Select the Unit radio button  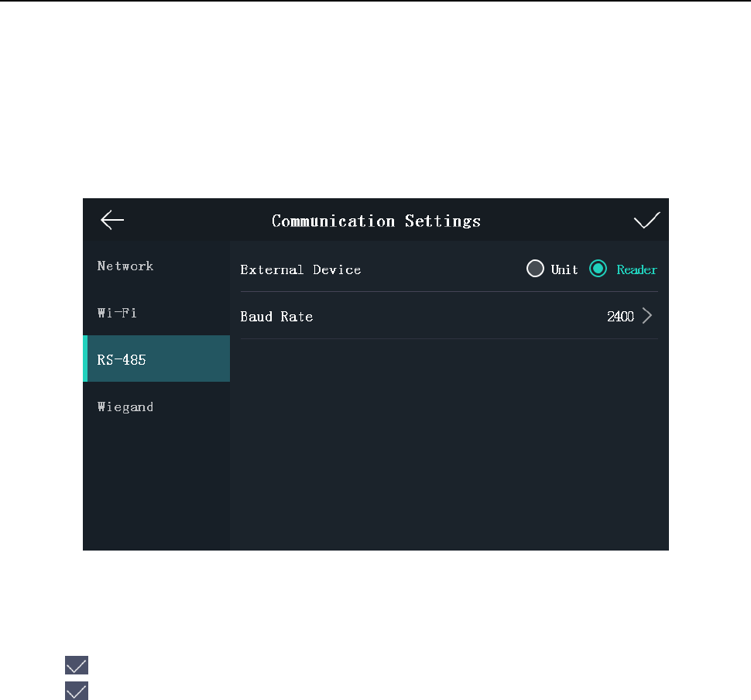tap(535, 269)
